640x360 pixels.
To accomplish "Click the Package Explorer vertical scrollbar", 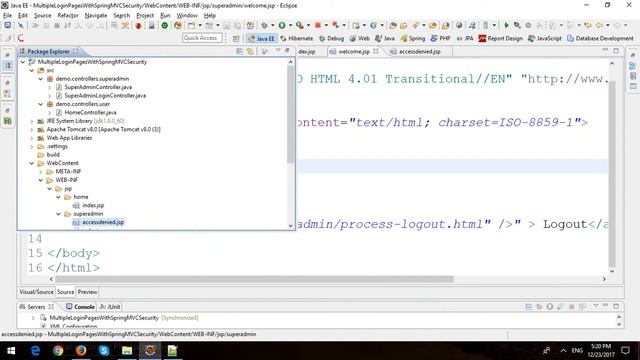I will [x=291, y=114].
